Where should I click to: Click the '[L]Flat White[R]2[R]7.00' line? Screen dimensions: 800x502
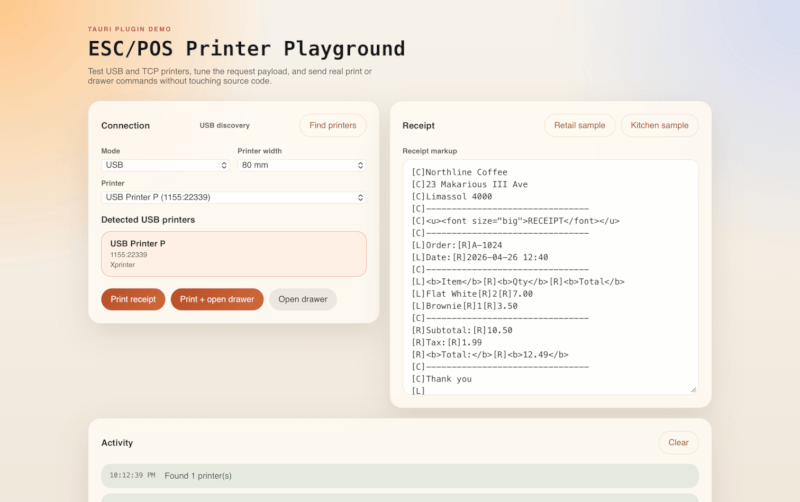(x=472, y=294)
